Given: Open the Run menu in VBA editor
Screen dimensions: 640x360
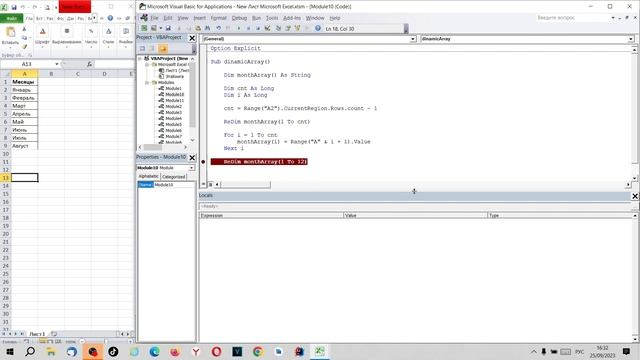Looking at the screenshot, I should [x=256, y=18].
